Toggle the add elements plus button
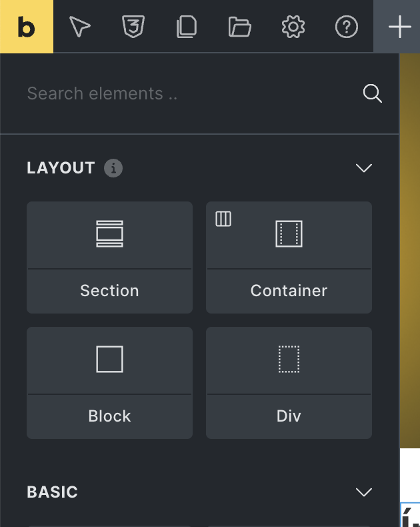 [399, 27]
